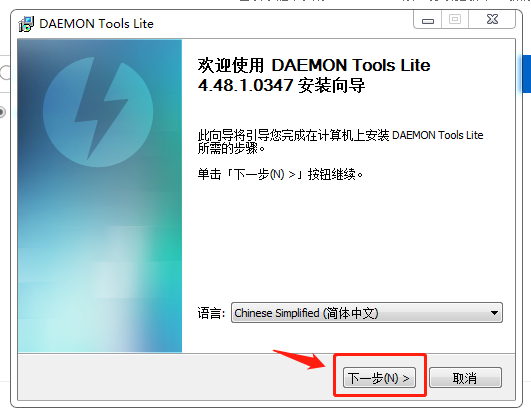Viewport: 531px width, 416px height.
Task: Expand the language list with the arrow
Action: click(x=494, y=313)
